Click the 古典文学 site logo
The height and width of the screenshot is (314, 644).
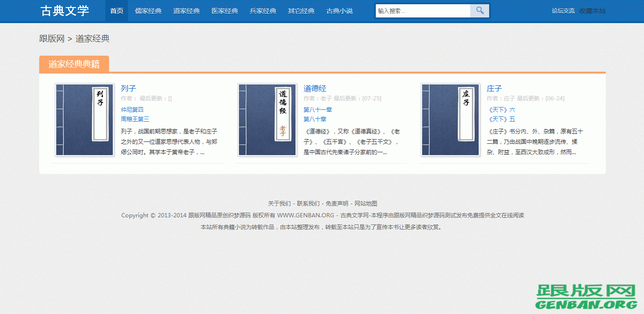(x=65, y=11)
